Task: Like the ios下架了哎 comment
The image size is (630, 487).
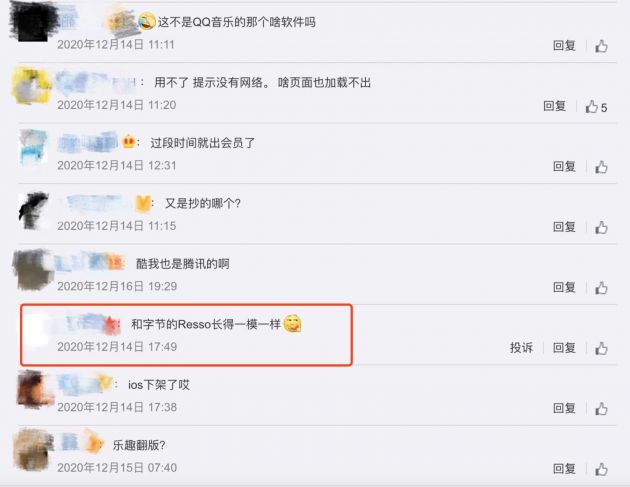Action: point(601,409)
